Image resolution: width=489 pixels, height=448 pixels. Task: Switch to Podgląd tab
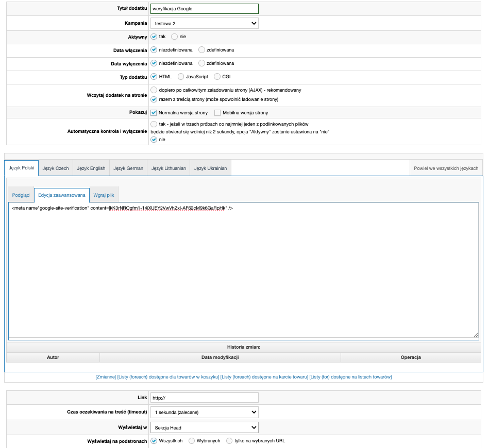[x=21, y=195]
